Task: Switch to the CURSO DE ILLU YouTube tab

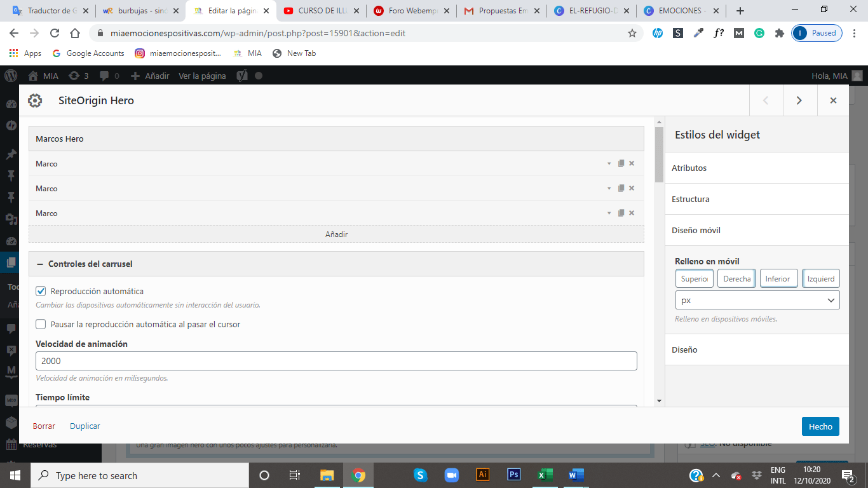Action: [322, 11]
